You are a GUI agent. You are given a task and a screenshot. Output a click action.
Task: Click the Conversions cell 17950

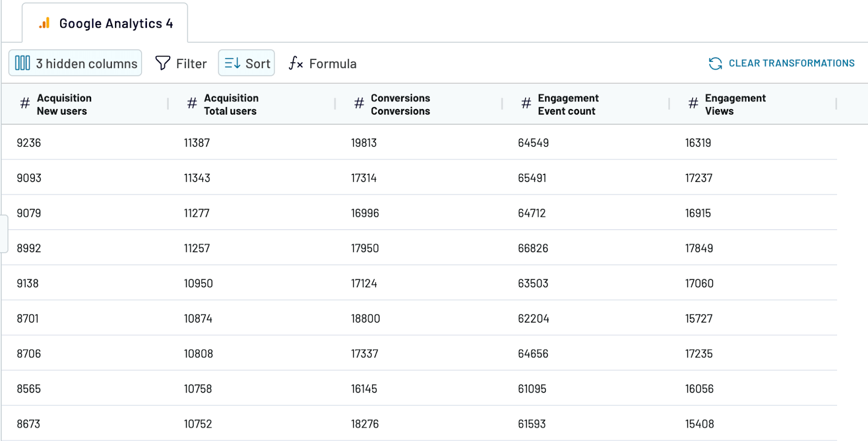coord(365,249)
